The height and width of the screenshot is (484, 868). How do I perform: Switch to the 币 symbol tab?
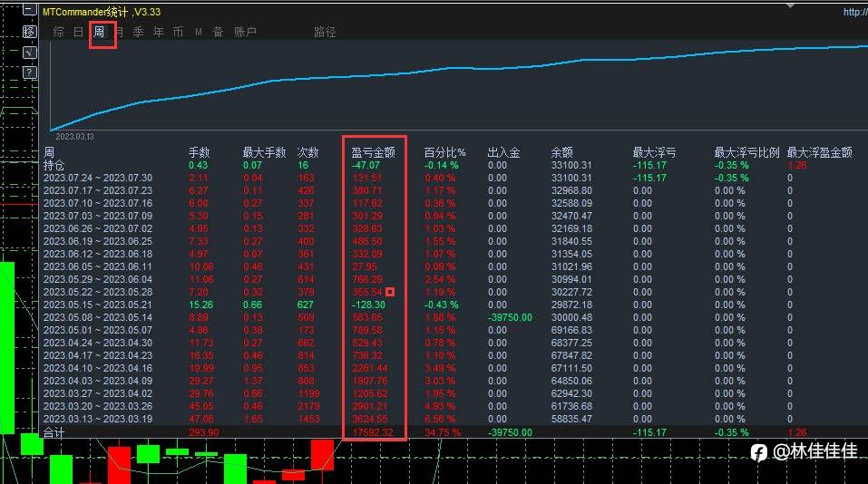tap(179, 32)
